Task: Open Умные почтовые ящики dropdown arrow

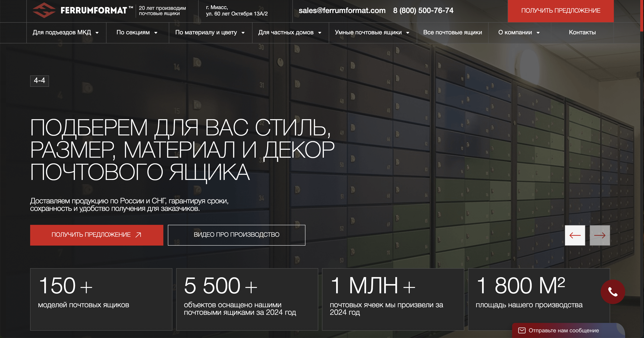Action: (x=408, y=33)
